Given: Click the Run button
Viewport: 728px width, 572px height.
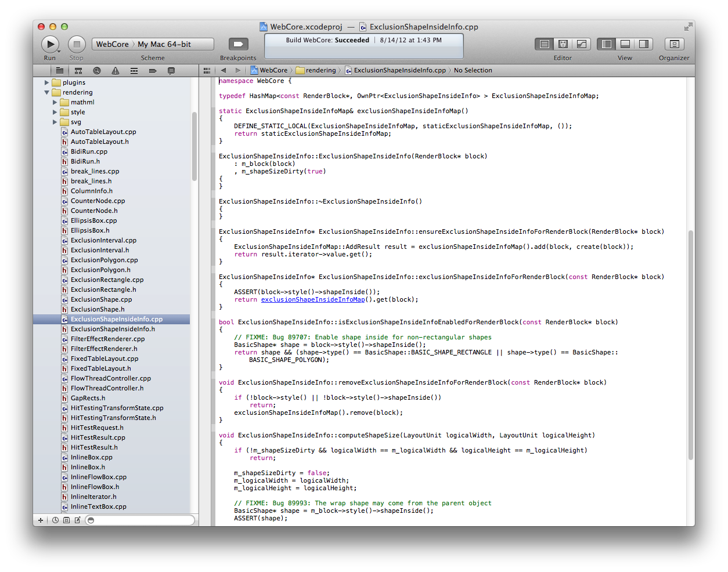Looking at the screenshot, I should click(50, 44).
